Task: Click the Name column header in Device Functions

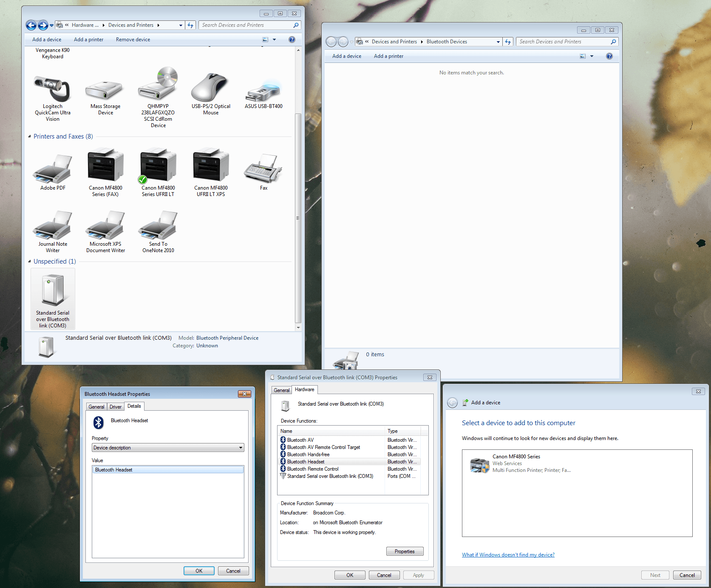Action: pos(331,431)
